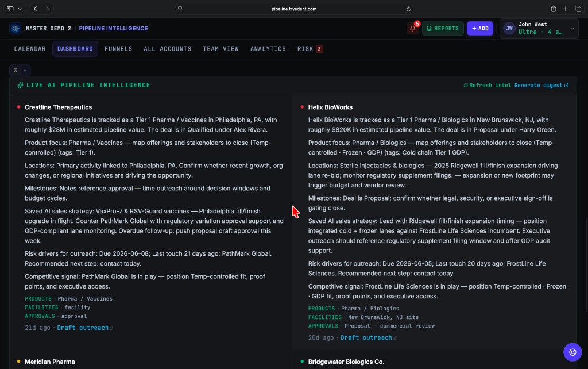The width and height of the screenshot is (588, 369).
Task: Go to the All Accounts tab
Action: click(168, 49)
